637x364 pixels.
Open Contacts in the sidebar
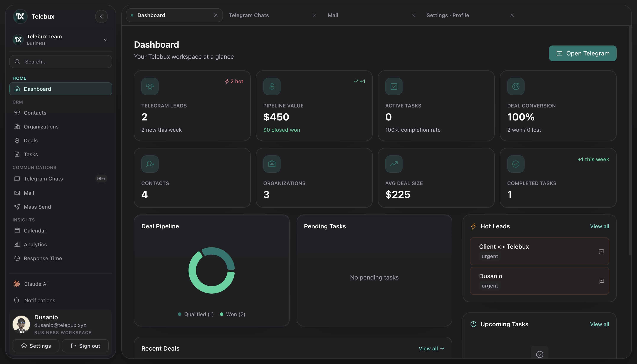point(60,113)
